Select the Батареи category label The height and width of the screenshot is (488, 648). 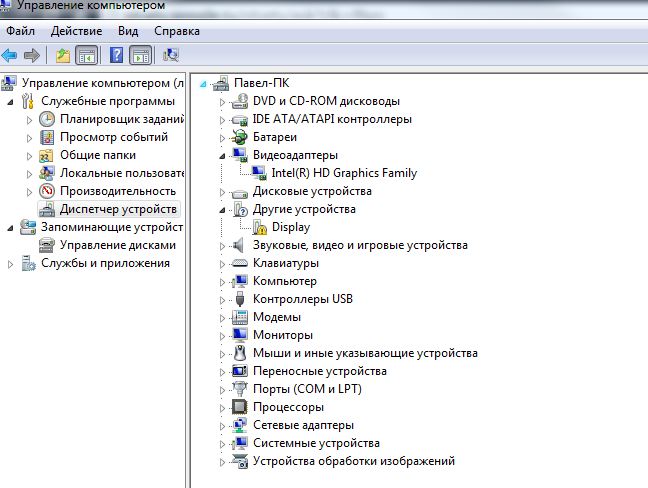point(275,137)
